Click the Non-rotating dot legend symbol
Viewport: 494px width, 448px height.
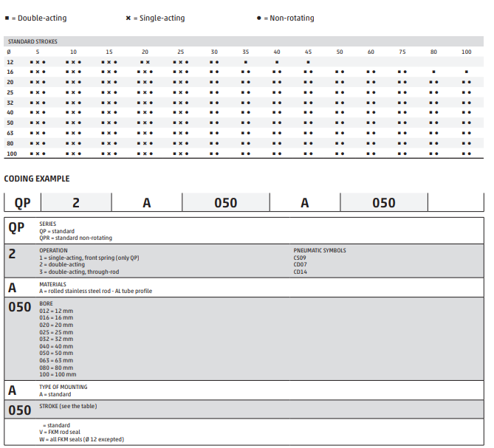click(258, 18)
